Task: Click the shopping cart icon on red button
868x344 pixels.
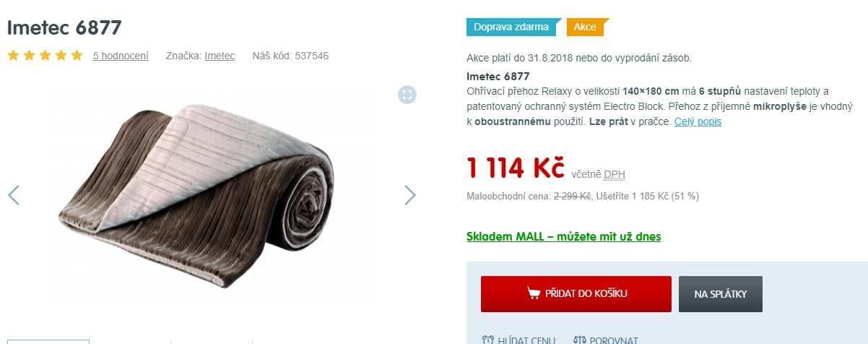Action: (x=534, y=293)
